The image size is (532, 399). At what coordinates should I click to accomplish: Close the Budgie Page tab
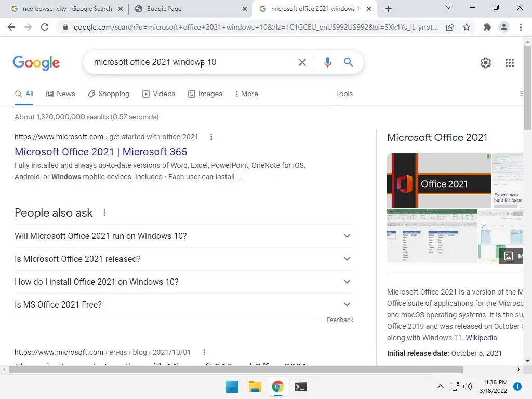pyautogui.click(x=245, y=9)
